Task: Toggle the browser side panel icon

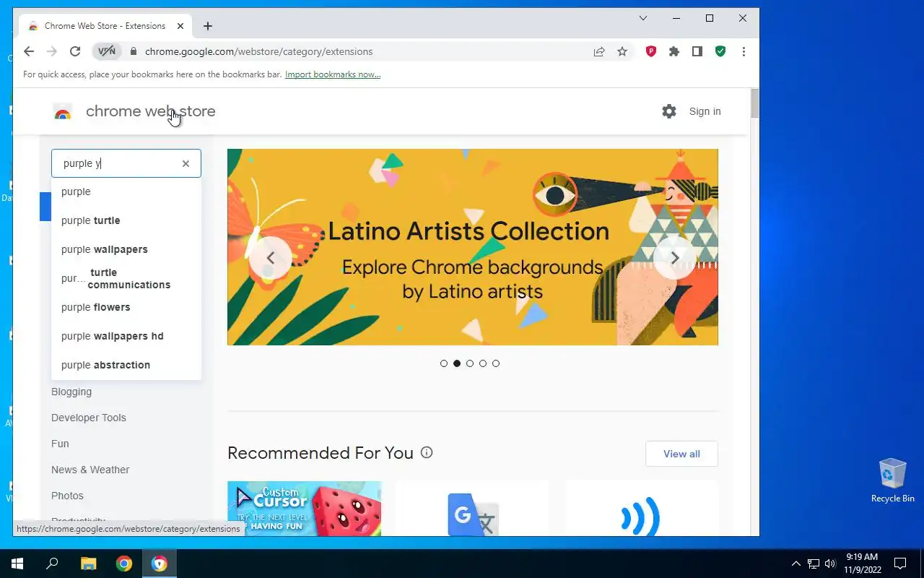Action: click(697, 51)
